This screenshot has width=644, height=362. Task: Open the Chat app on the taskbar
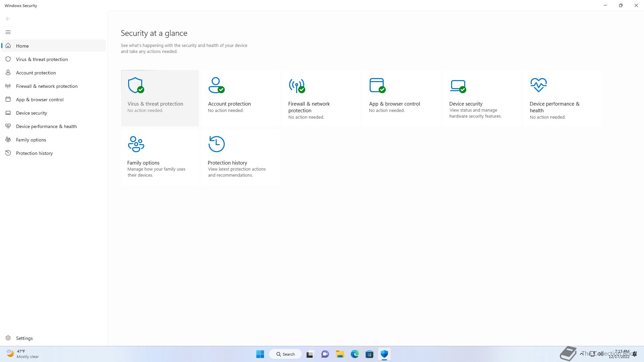coord(325,354)
